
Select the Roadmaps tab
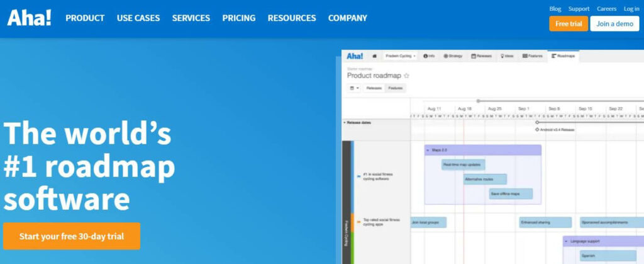point(563,56)
